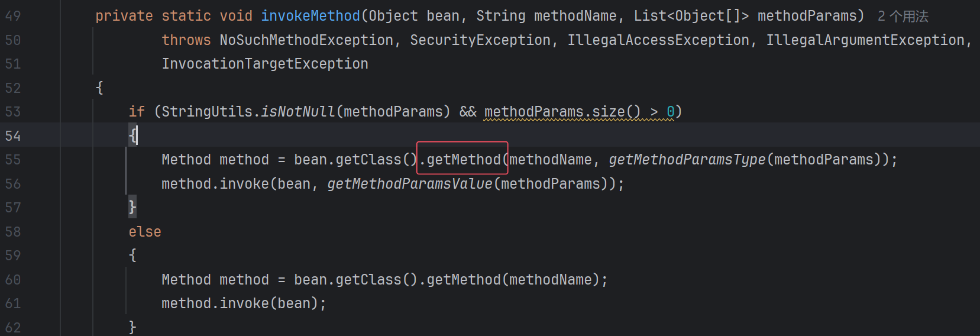Click the if keyword on line 53
The height and width of the screenshot is (336, 980).
coord(137,112)
